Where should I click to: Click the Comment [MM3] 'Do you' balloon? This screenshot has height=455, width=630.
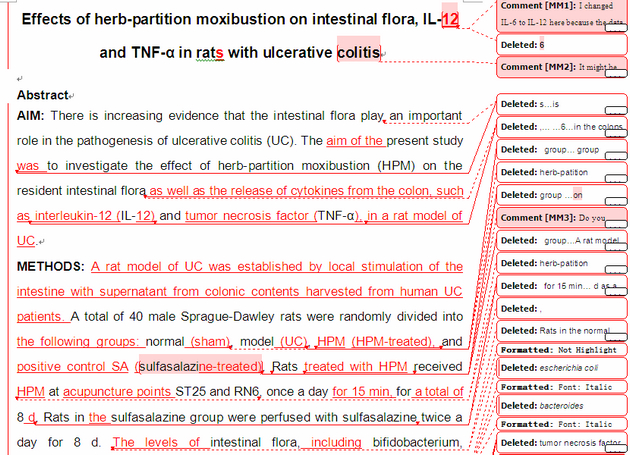(555, 217)
